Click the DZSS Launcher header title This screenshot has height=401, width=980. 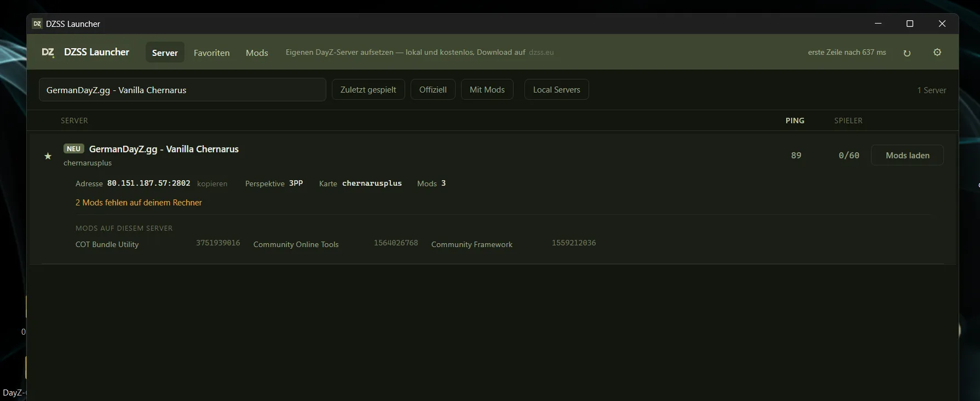[x=97, y=52]
